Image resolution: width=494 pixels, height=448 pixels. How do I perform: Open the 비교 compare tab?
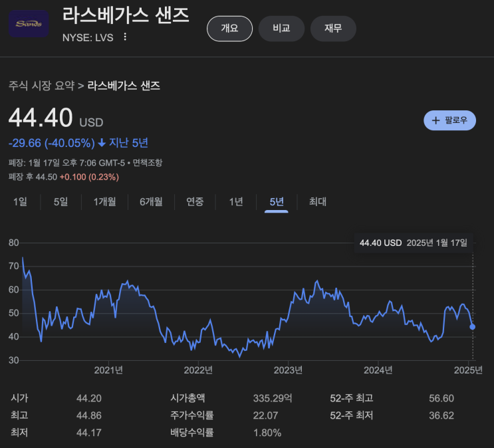[x=281, y=29]
